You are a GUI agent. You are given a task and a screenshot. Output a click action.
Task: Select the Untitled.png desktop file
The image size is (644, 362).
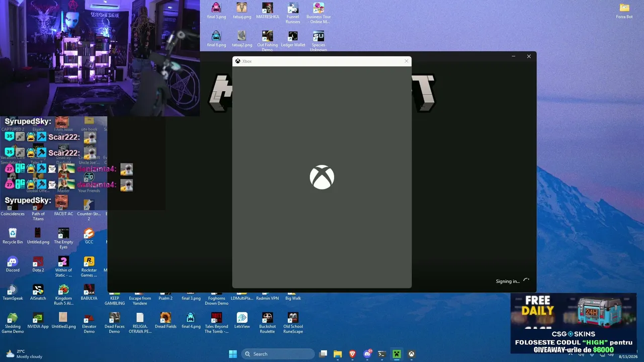[38, 236]
